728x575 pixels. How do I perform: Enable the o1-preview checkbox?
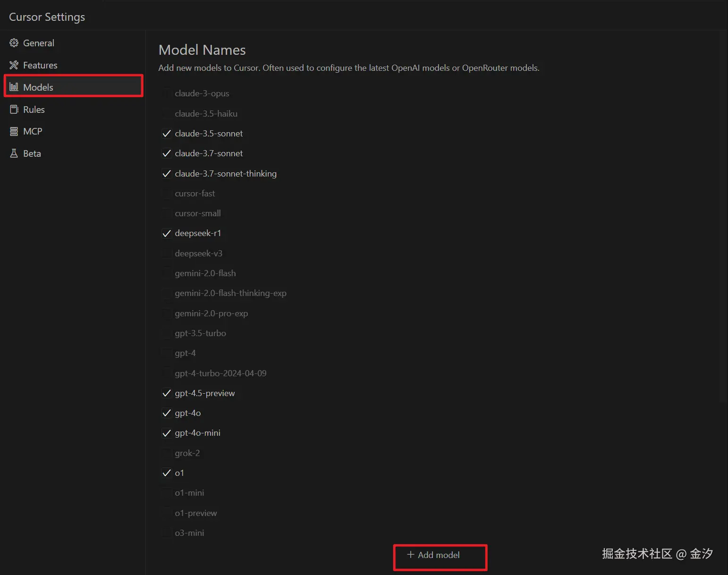(x=167, y=513)
